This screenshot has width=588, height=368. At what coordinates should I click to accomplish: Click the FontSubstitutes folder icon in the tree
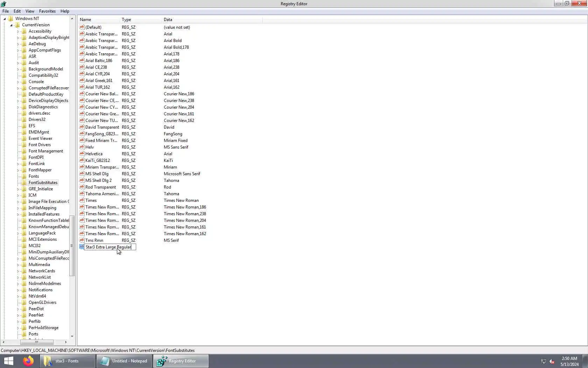pyautogui.click(x=24, y=183)
